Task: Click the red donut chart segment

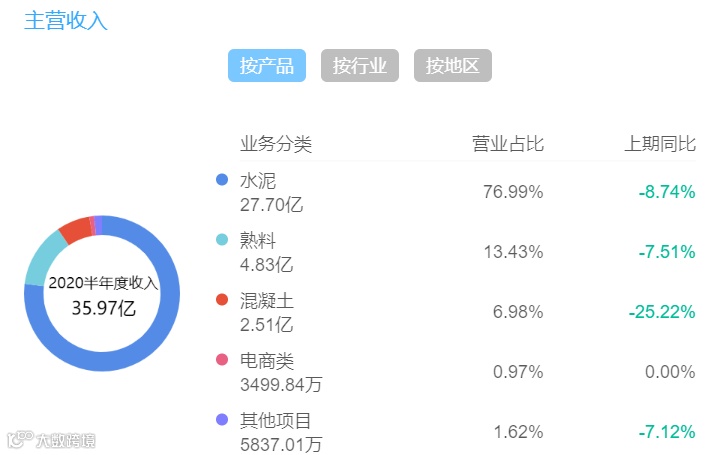Action: [x=74, y=229]
